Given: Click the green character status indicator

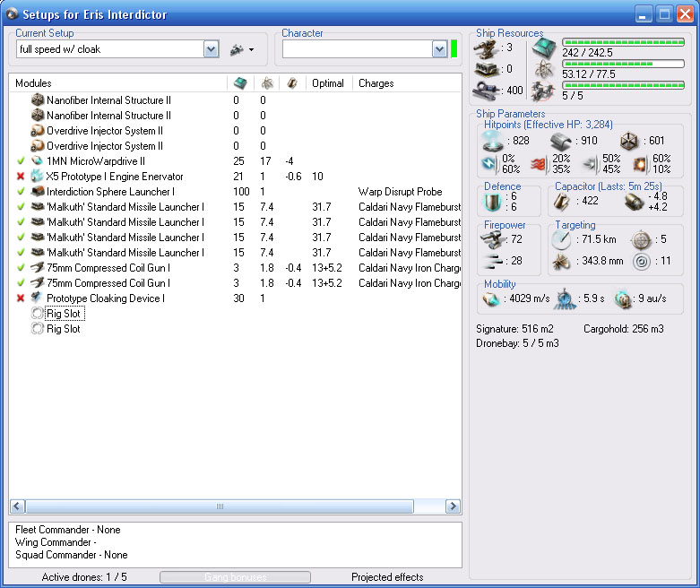Looking at the screenshot, I should pyautogui.click(x=454, y=48).
